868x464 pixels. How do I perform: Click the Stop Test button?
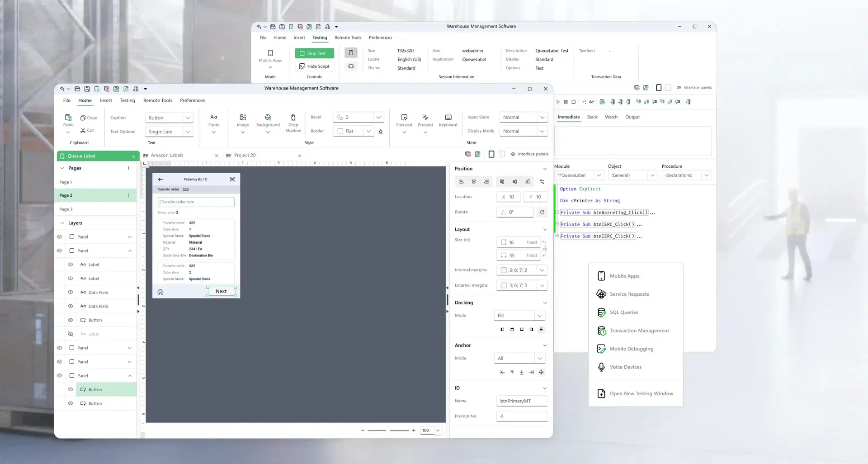point(314,53)
